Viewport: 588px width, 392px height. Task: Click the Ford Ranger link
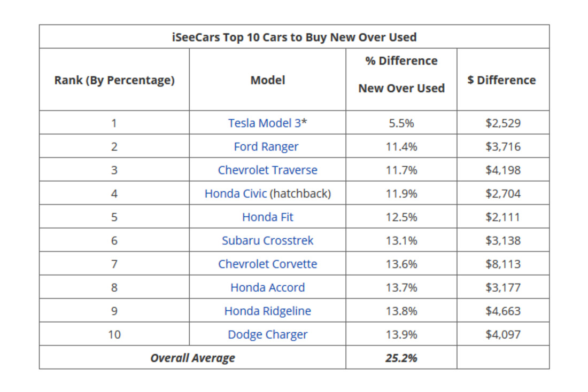pos(266,146)
